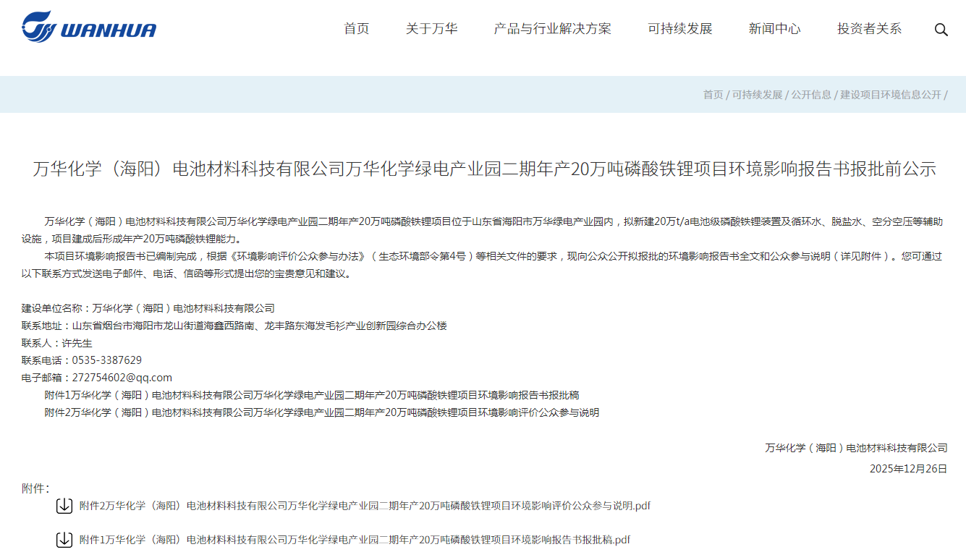Open the 首页 navigation menu item
The width and height of the screenshot is (966, 560).
357,29
